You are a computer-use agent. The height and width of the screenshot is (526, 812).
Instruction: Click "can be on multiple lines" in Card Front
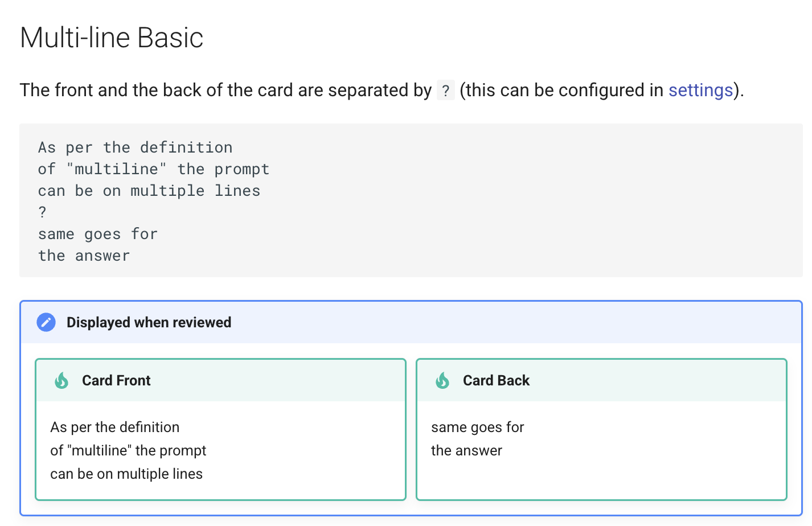(126, 474)
